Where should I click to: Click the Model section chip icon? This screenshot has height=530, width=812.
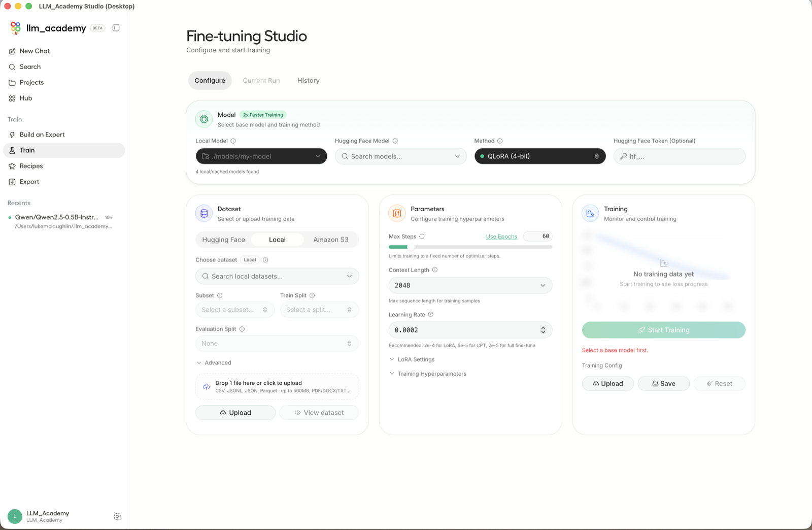[204, 119]
